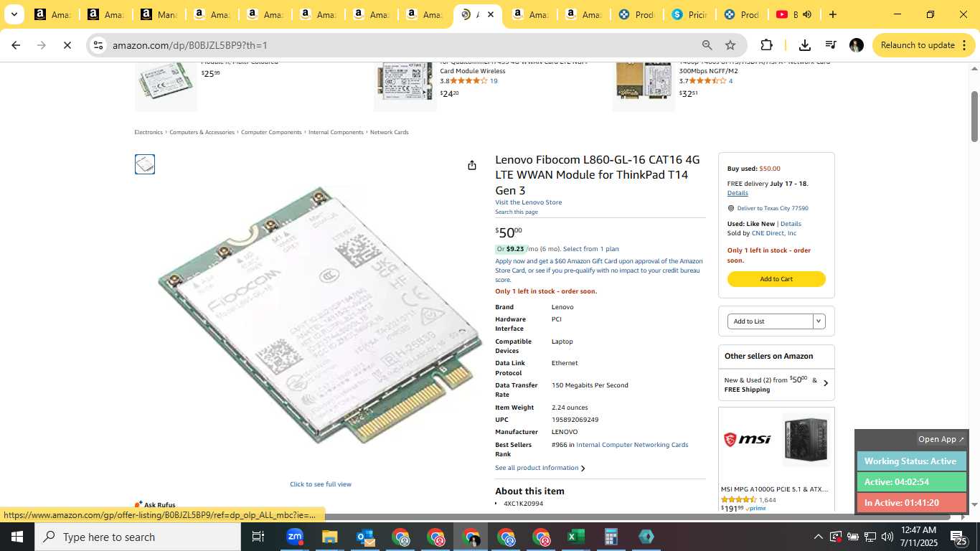Open the Chrome profile avatar
The image size is (980, 551).
coord(856,45)
